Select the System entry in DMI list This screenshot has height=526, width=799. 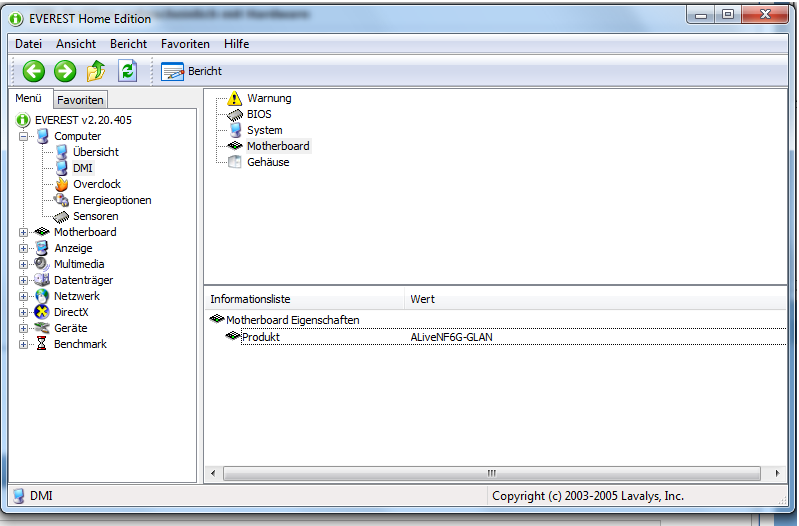point(255,130)
